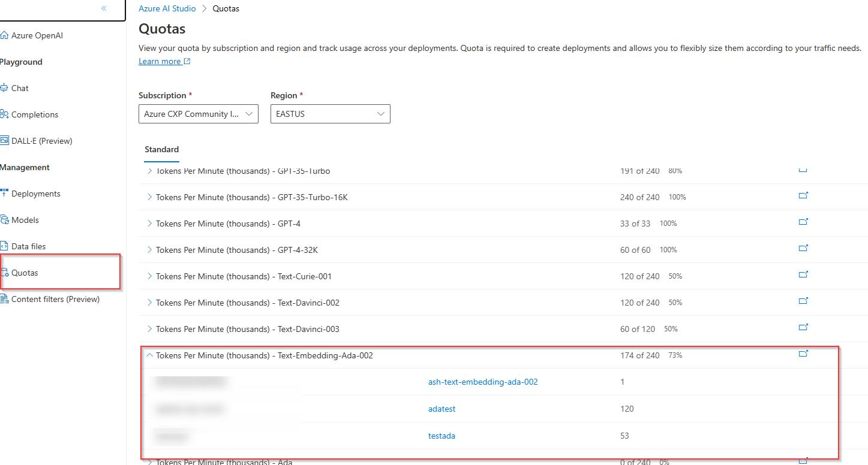The image size is (868, 465).
Task: Select the Standard tab
Action: click(162, 149)
